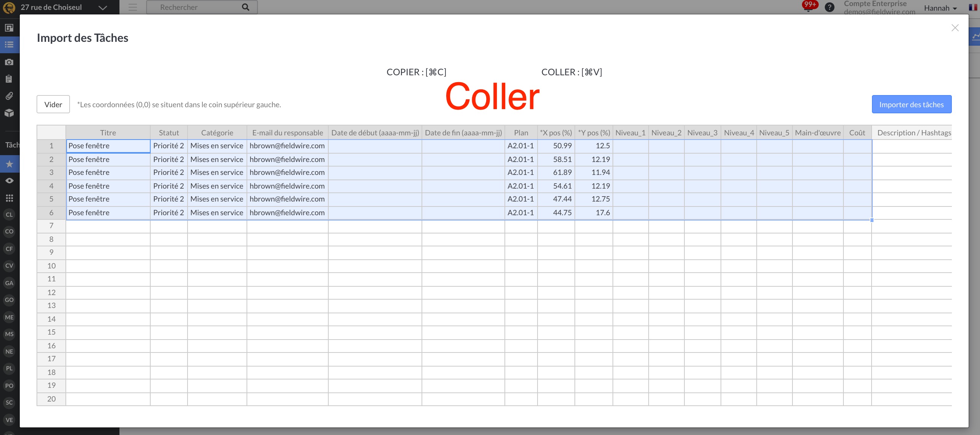The width and height of the screenshot is (980, 435).
Task: Click the Vider button
Action: [53, 104]
